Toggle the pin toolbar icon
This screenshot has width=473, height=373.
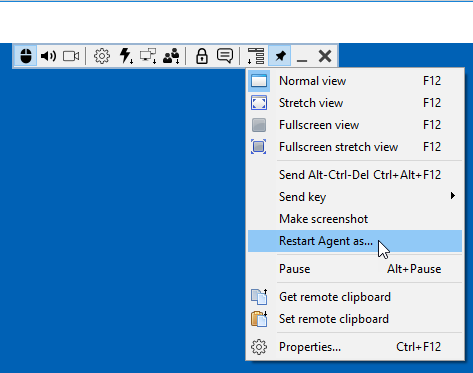[x=280, y=56]
